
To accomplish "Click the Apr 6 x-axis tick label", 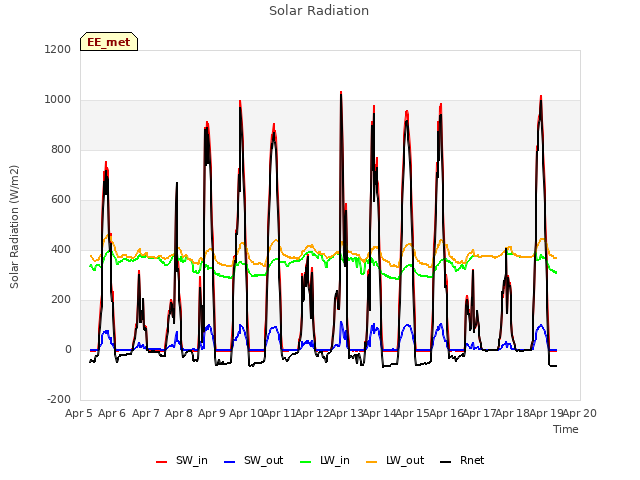I will pyautogui.click(x=112, y=413).
